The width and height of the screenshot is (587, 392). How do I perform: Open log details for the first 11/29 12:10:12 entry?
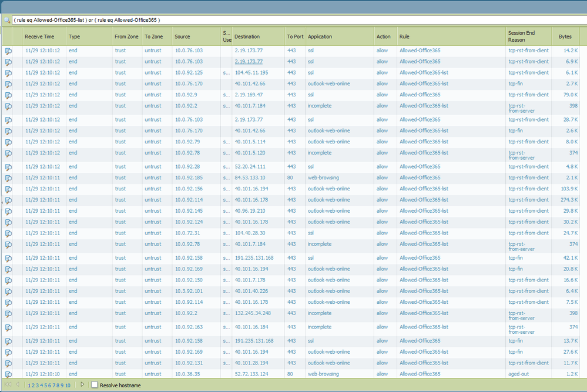(x=8, y=50)
